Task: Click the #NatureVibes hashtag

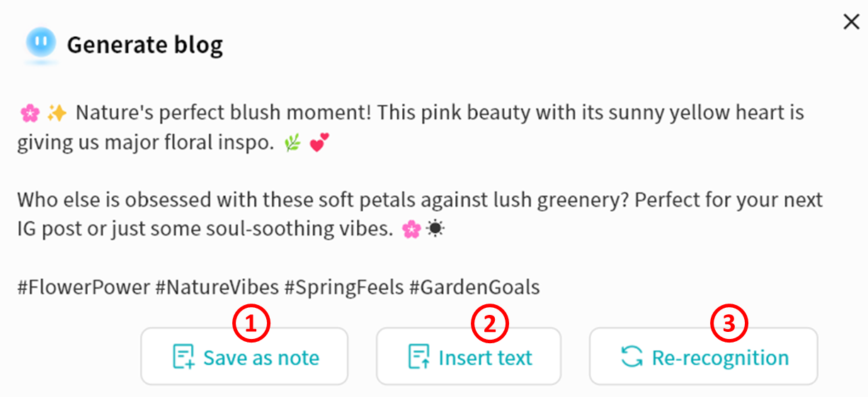Action: click(217, 287)
